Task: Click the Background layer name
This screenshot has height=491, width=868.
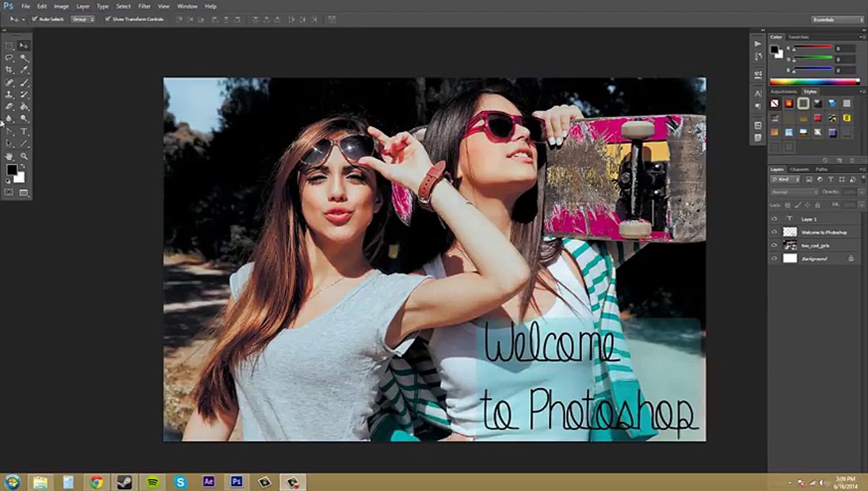Action: [x=814, y=259]
